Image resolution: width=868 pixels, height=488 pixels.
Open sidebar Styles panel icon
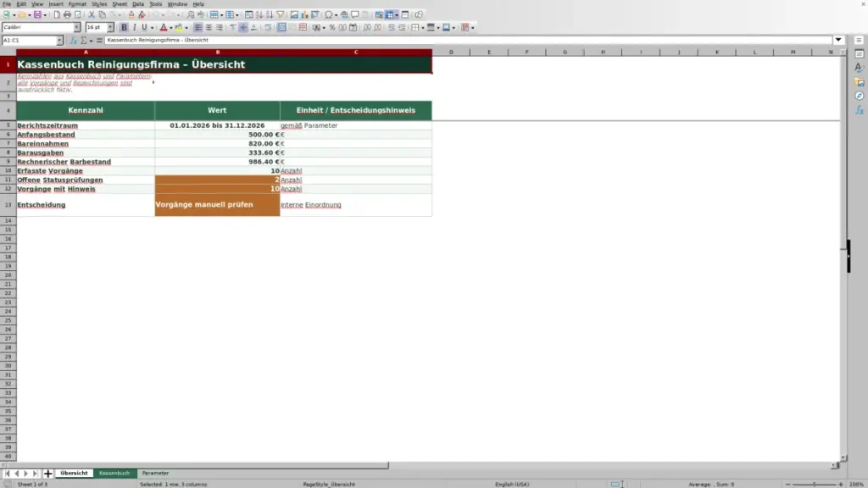[x=860, y=68]
